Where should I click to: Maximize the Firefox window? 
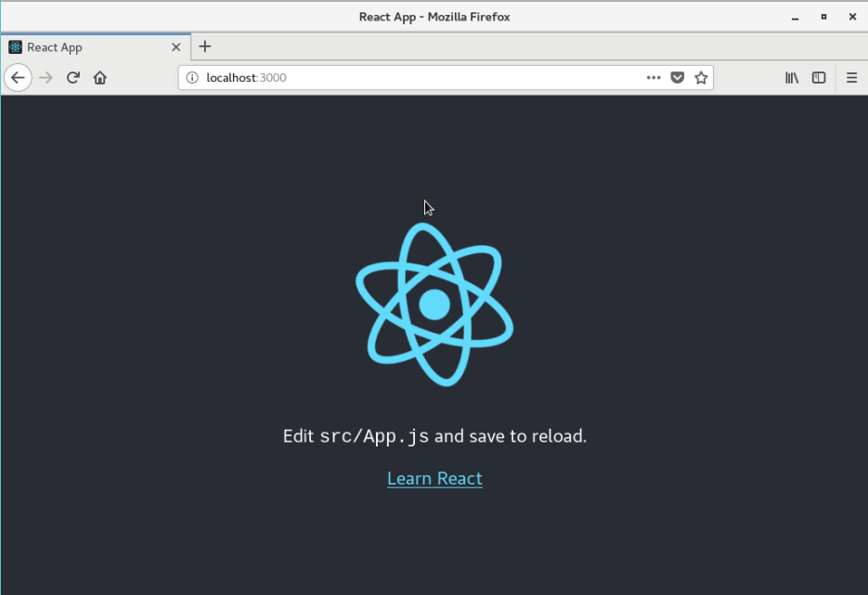pos(823,17)
